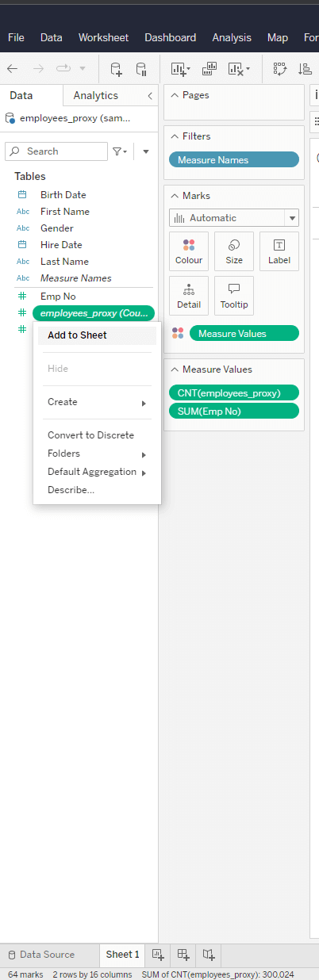Switch to the Data pane tab
319x980 pixels.
21,95
